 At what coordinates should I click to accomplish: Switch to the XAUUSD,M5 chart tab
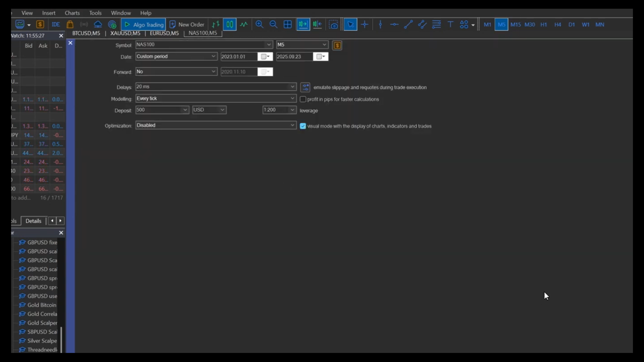(125, 33)
